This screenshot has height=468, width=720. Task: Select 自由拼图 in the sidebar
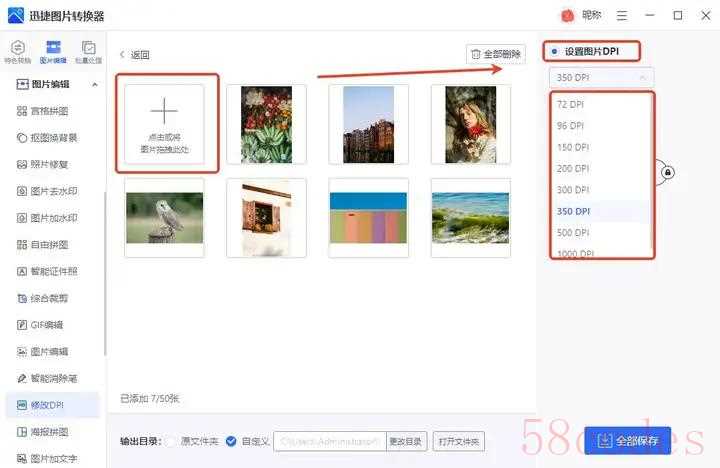click(43, 244)
